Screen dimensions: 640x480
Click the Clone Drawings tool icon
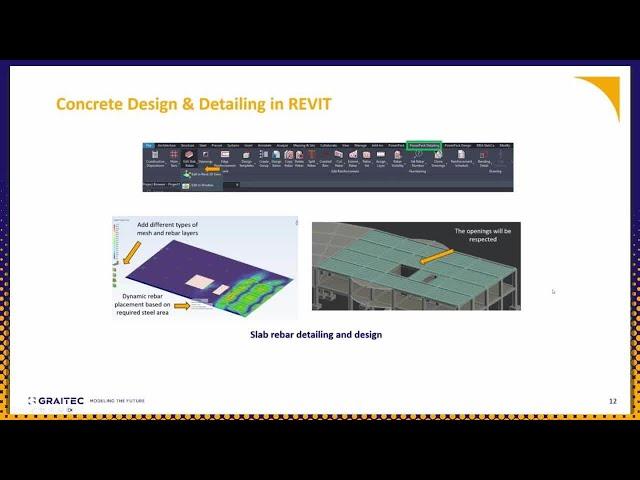point(438,154)
